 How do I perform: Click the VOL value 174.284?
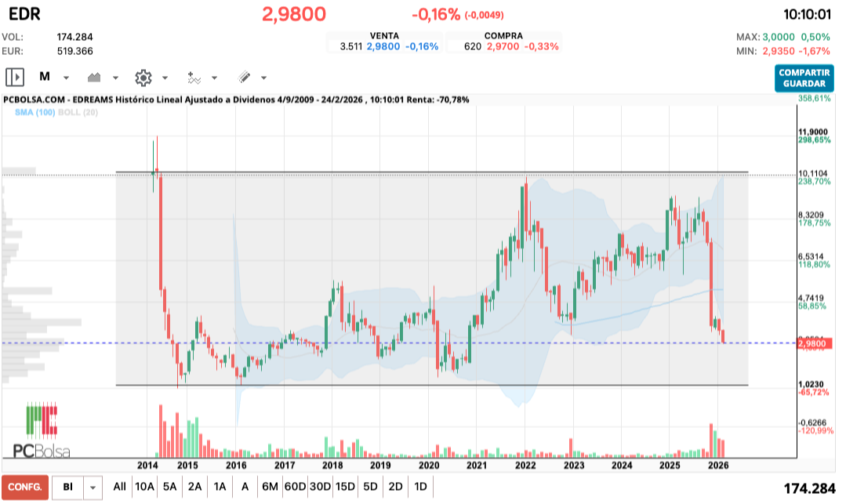[75, 38]
